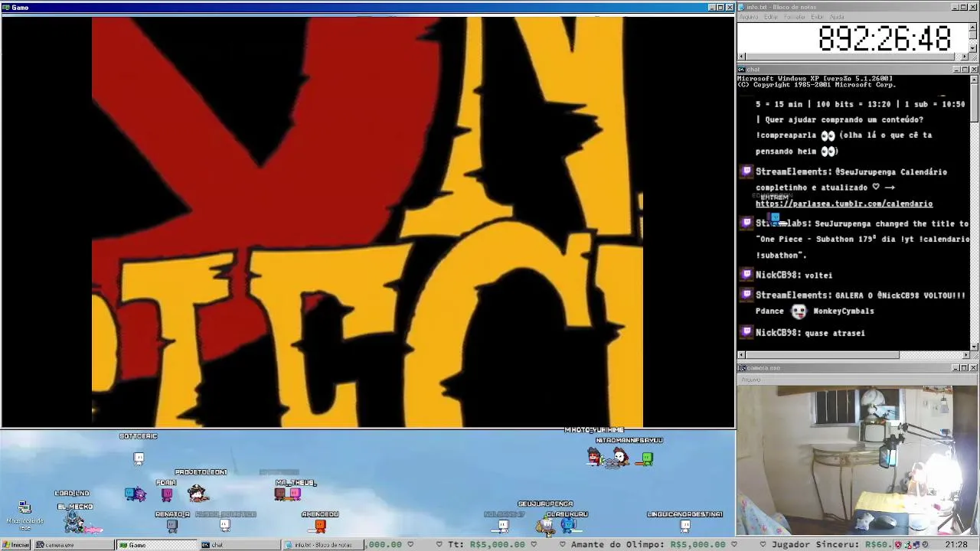Click badge next to NickCB98: voltei
Image resolution: width=980 pixels, height=551 pixels.
[746, 275]
